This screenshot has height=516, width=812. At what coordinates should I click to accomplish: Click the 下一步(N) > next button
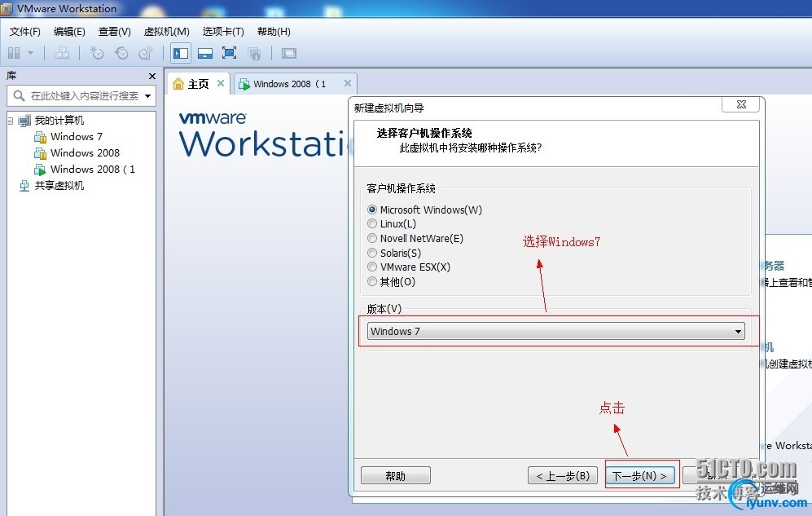point(640,475)
